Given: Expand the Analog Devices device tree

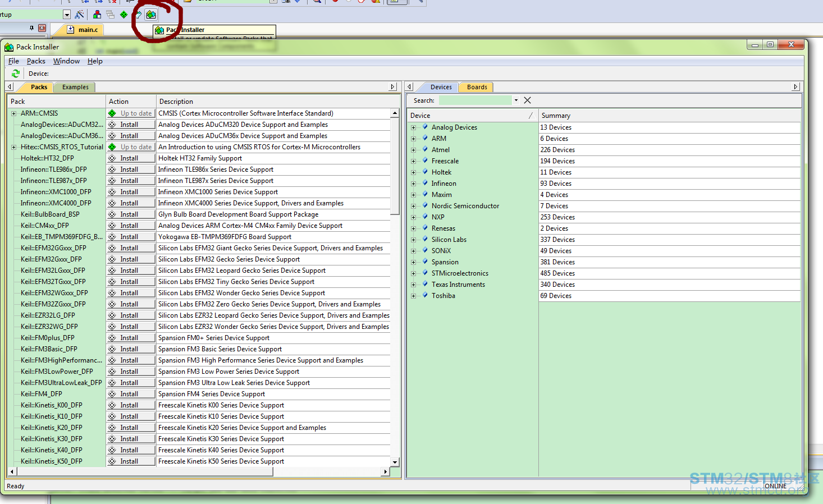Looking at the screenshot, I should pos(414,127).
